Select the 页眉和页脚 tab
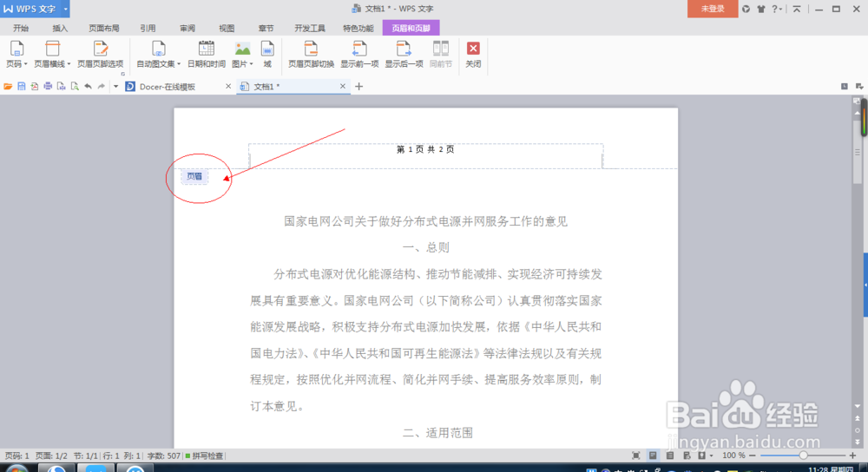The image size is (868, 472). (x=411, y=28)
